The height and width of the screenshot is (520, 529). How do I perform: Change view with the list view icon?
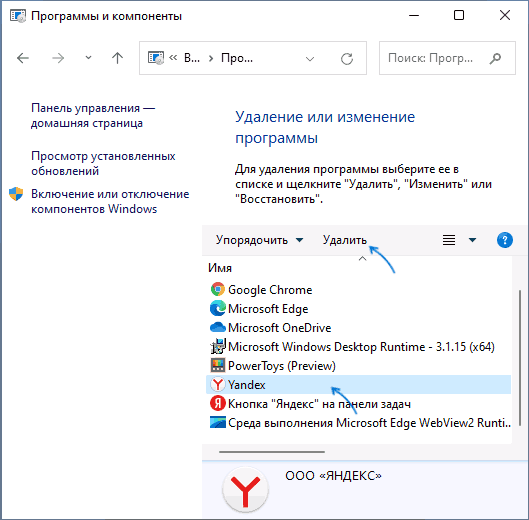449,240
